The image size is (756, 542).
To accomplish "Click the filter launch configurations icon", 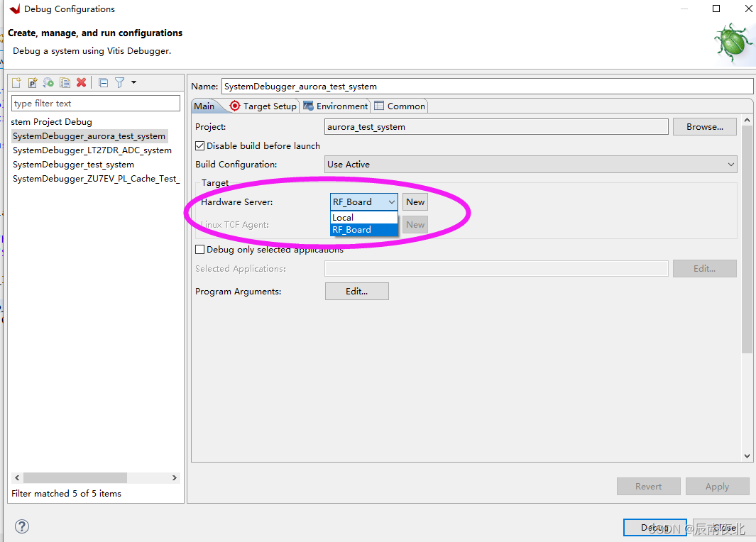I will click(119, 82).
